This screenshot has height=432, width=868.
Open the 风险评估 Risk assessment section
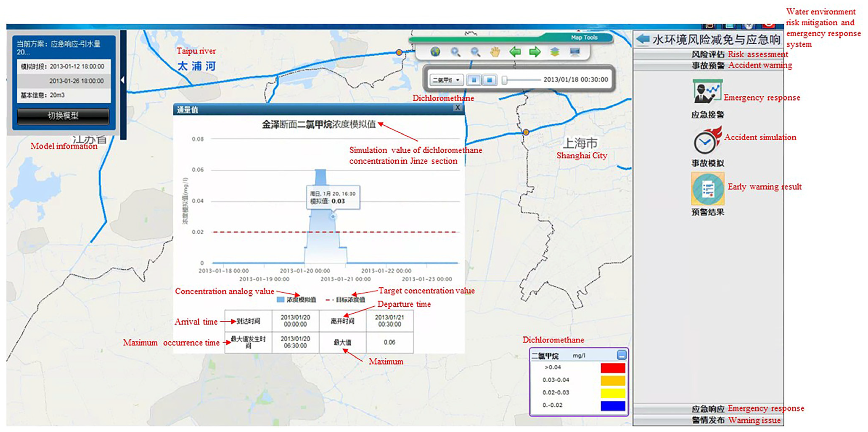coord(708,55)
